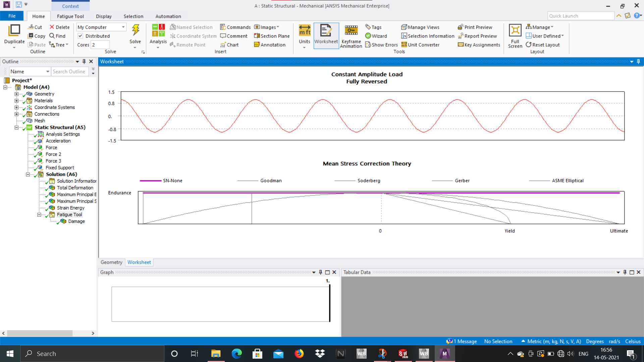
Task: Open Firefox from the taskbar
Action: point(299,354)
